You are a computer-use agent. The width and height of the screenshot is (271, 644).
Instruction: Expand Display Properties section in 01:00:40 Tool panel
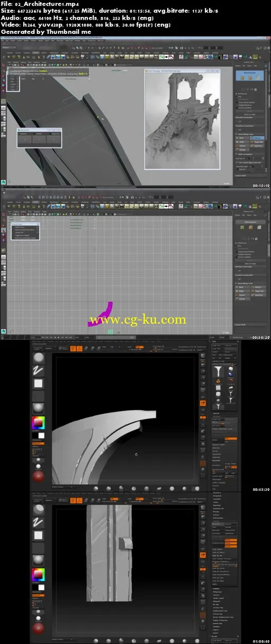[x=220, y=620]
